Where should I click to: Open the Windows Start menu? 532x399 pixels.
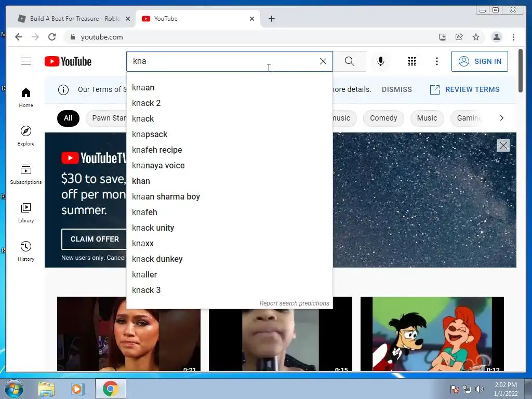click(x=13, y=389)
